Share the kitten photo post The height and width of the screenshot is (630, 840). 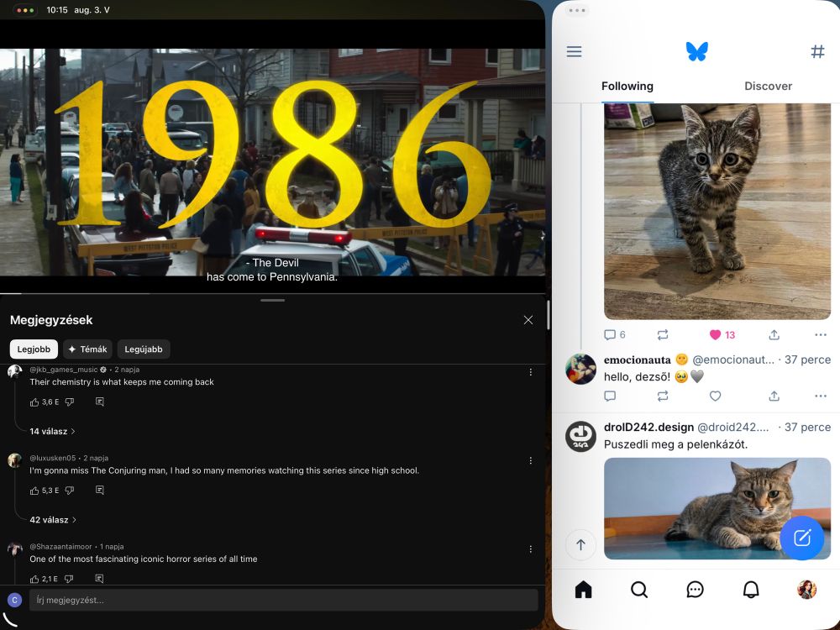[x=774, y=335]
